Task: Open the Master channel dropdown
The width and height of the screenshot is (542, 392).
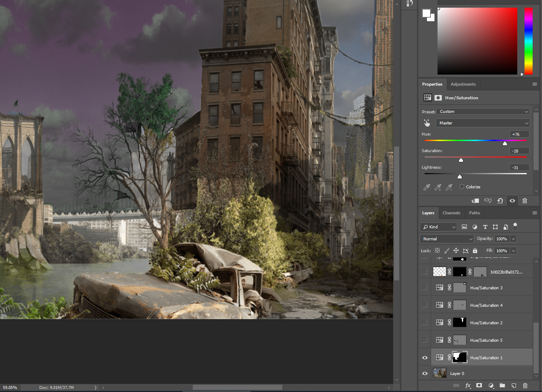Action: [x=483, y=123]
